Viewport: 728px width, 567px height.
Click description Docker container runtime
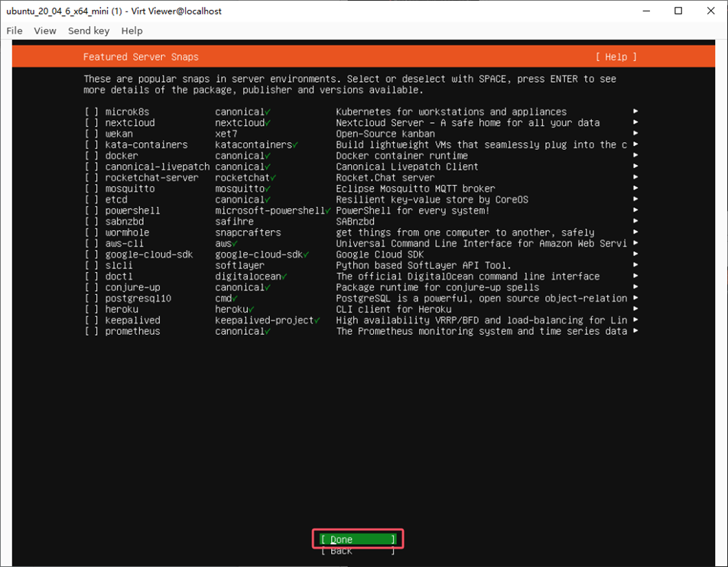pyautogui.click(x=401, y=156)
